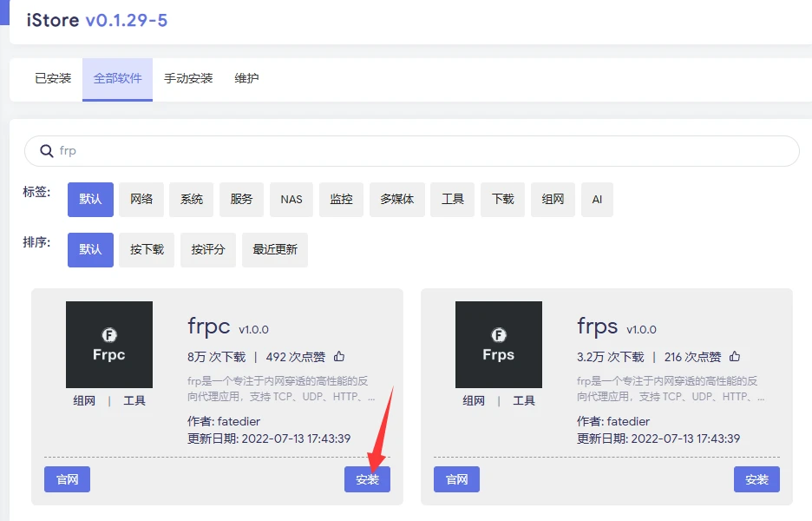Switch to the 全部软件 tab
The height and width of the screenshot is (521, 812).
[118, 79]
